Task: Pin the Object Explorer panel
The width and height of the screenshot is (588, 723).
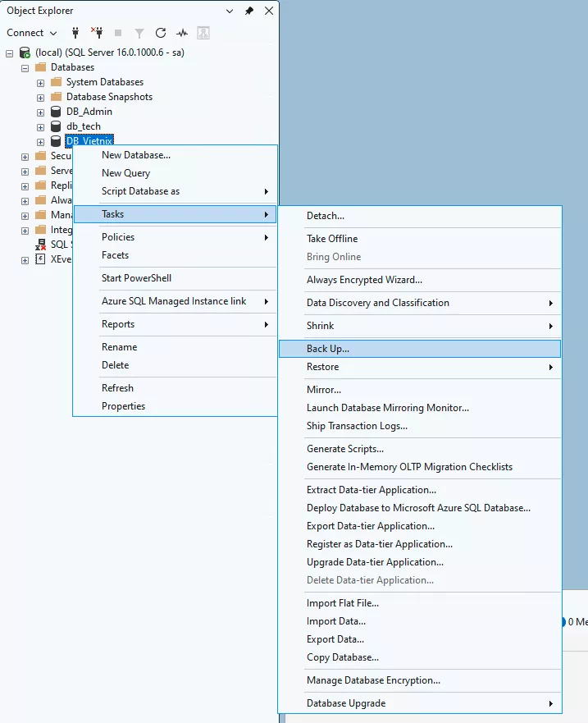Action: pos(249,11)
